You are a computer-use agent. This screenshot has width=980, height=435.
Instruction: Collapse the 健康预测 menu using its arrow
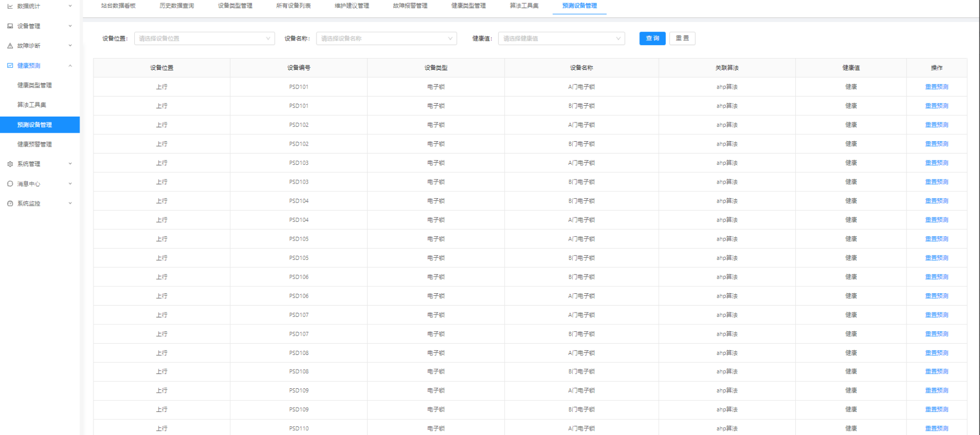point(70,66)
